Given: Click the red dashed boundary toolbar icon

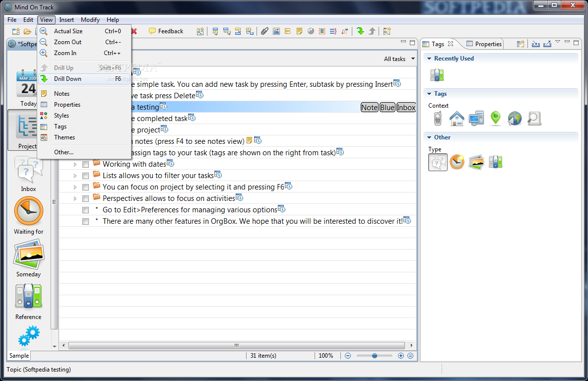Looking at the screenshot, I should (322, 31).
